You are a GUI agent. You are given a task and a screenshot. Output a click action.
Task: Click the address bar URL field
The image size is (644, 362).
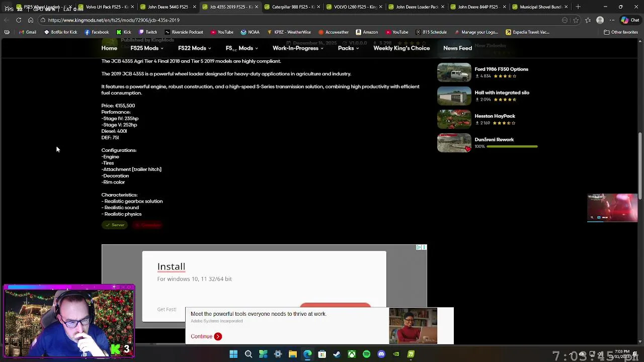tap(302, 20)
